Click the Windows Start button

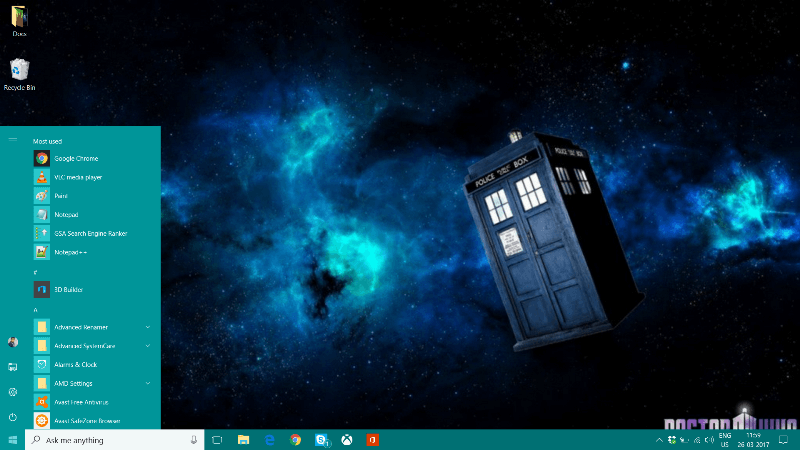click(x=12, y=440)
